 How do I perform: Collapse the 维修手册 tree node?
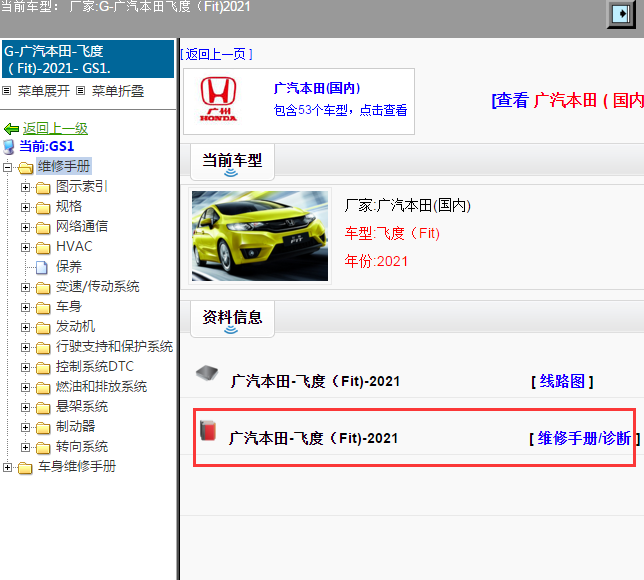(7, 167)
